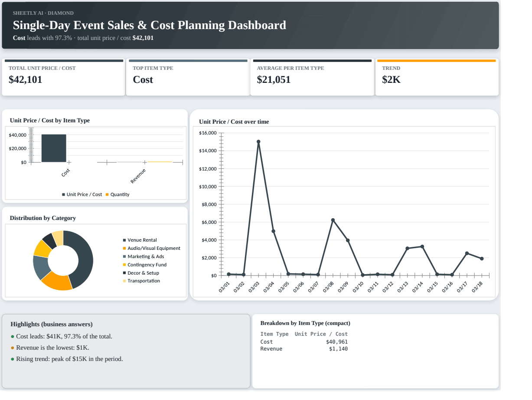Image resolution: width=532 pixels, height=400 pixels.
Task: Open the Trend $2K card
Action: [437, 77]
